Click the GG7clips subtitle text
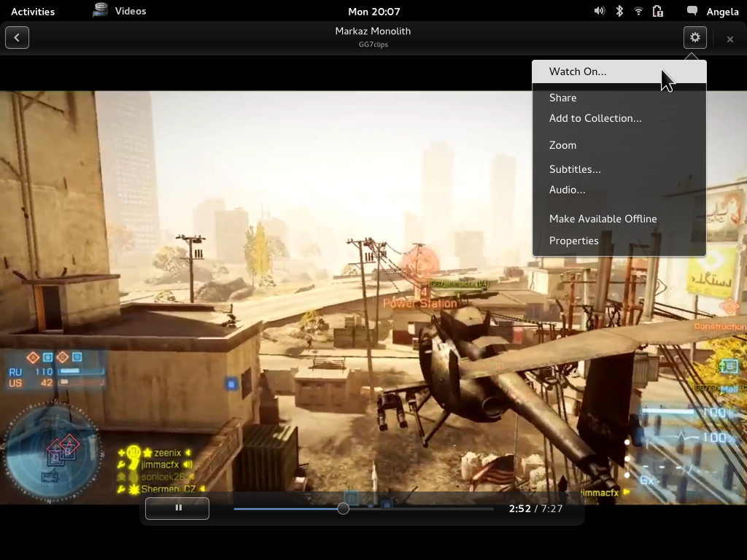 click(x=373, y=44)
